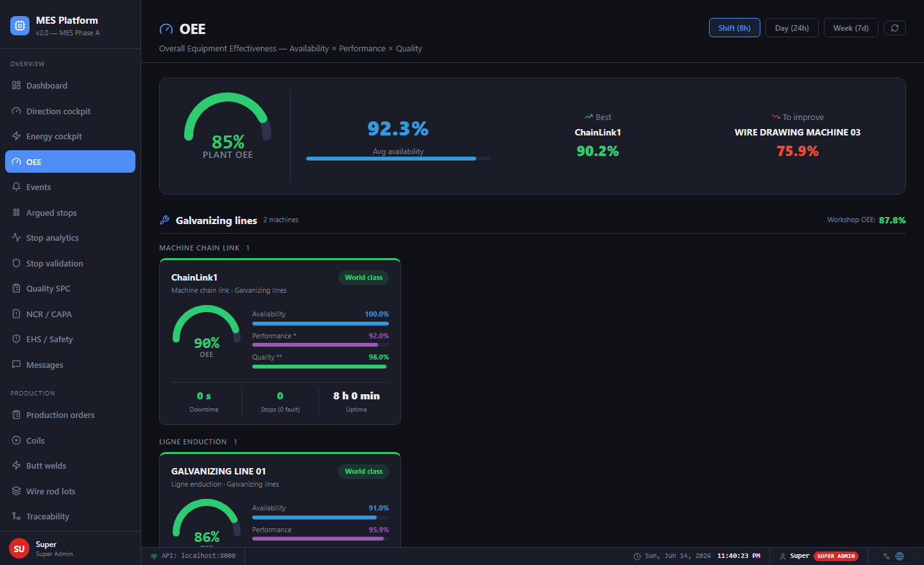Click ChainLink1 Performance progress bar
Screen dimensions: 924x565
tap(320, 345)
